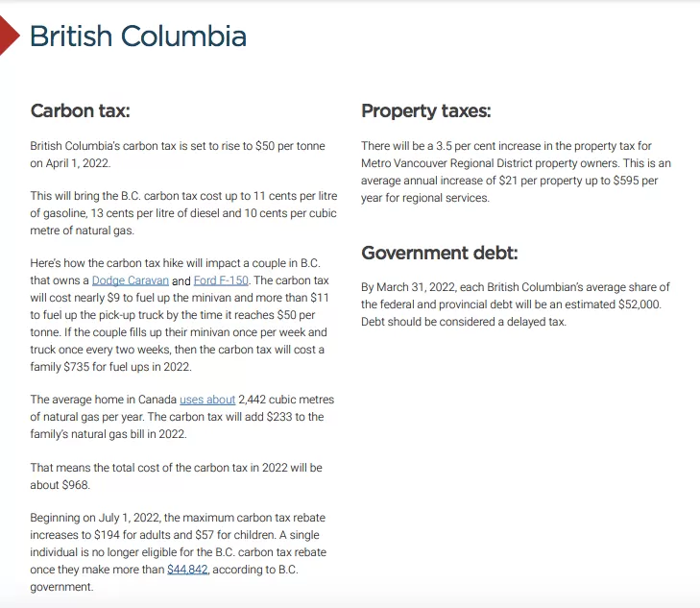
Task: Click the 'Government debt:' section heading
Action: click(439, 253)
